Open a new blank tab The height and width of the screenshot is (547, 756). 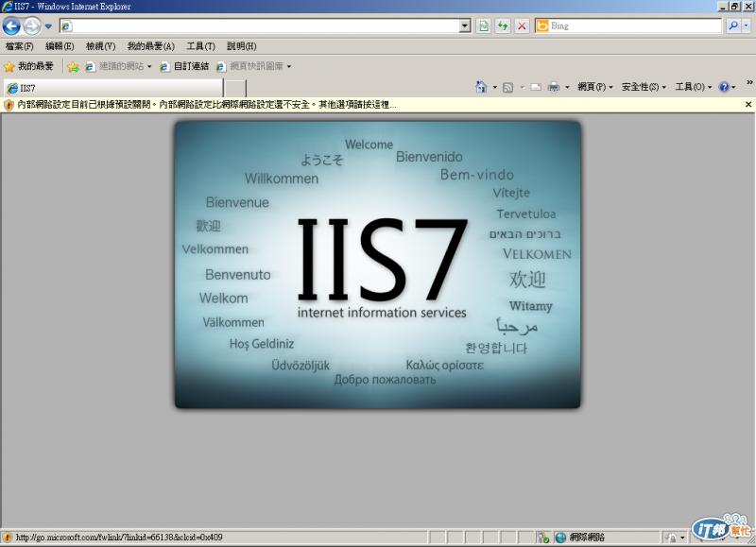click(235, 89)
